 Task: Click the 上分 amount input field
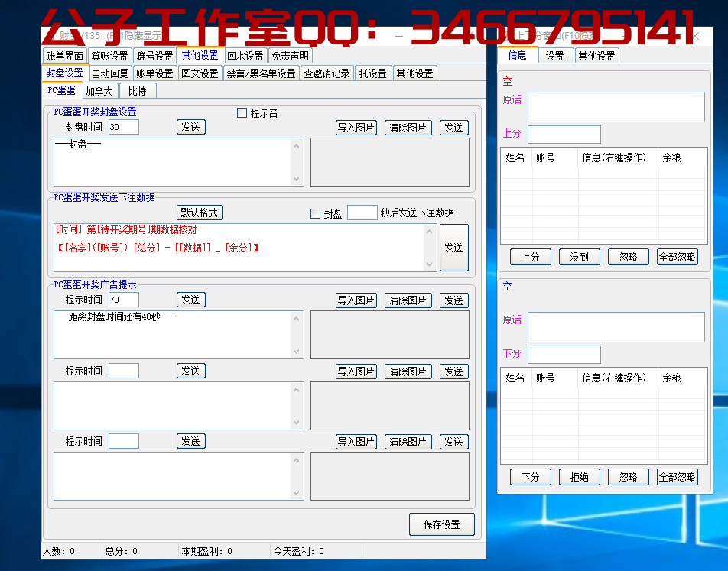click(x=564, y=135)
